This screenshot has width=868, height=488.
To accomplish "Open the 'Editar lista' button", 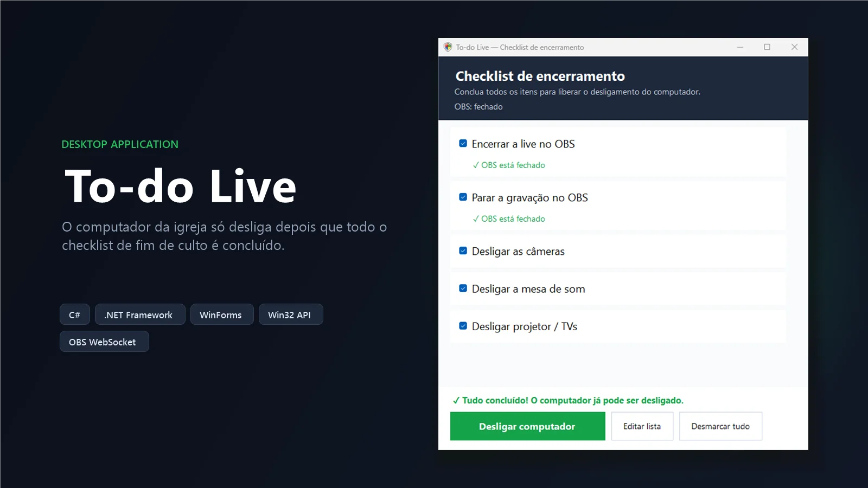I will [642, 426].
